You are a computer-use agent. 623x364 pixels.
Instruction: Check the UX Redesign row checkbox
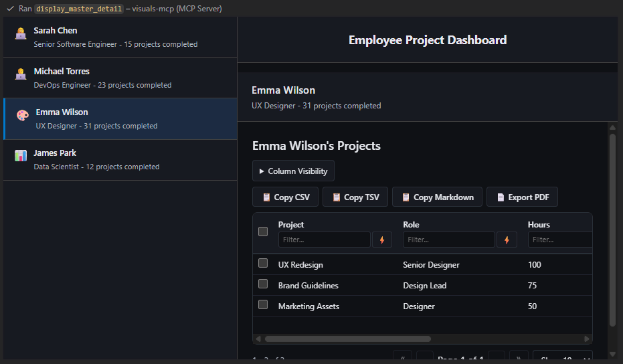click(263, 264)
